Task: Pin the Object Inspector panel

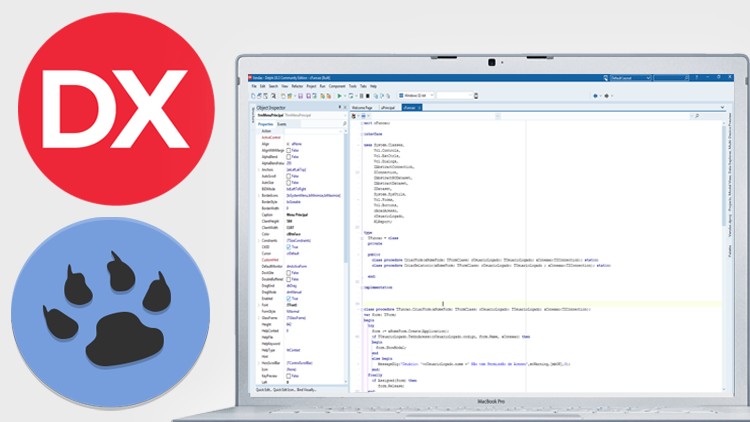Action: [x=340, y=107]
